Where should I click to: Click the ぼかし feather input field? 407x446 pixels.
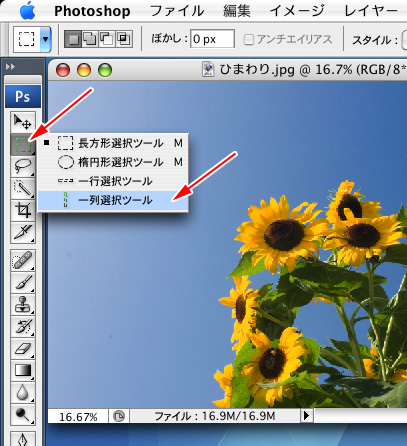click(212, 39)
